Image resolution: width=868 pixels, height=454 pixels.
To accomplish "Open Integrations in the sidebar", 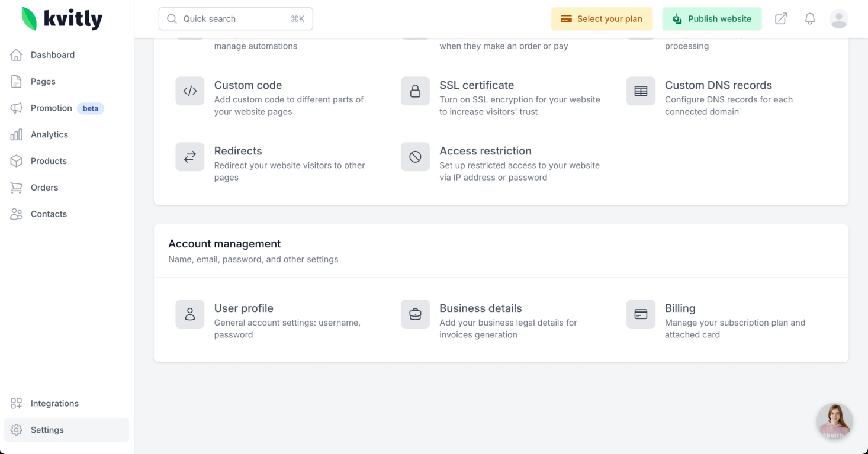I will tap(54, 404).
